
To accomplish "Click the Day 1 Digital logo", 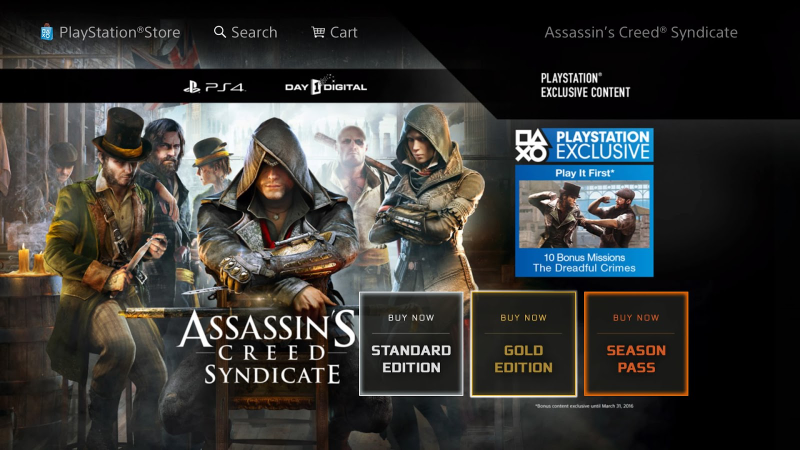I will click(326, 85).
